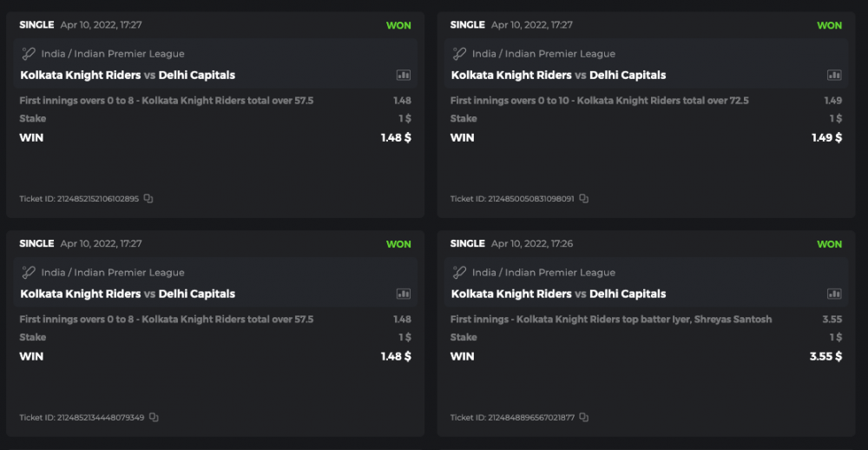Copy ticket ID ending in 102895
The height and width of the screenshot is (450, 868).
[x=148, y=199]
